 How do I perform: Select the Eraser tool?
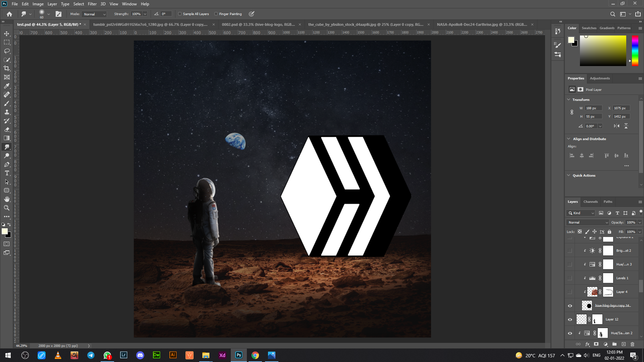tap(7, 129)
